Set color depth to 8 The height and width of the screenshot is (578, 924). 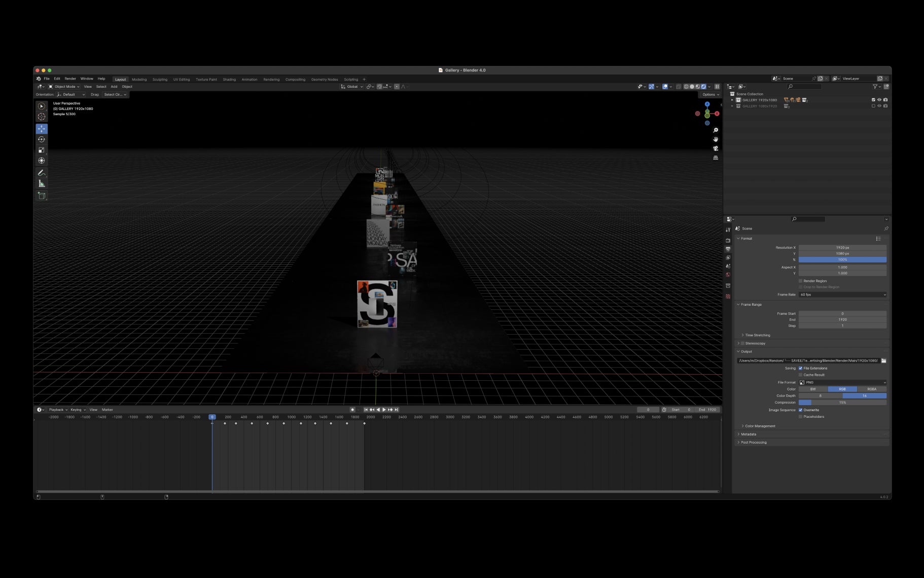821,395
